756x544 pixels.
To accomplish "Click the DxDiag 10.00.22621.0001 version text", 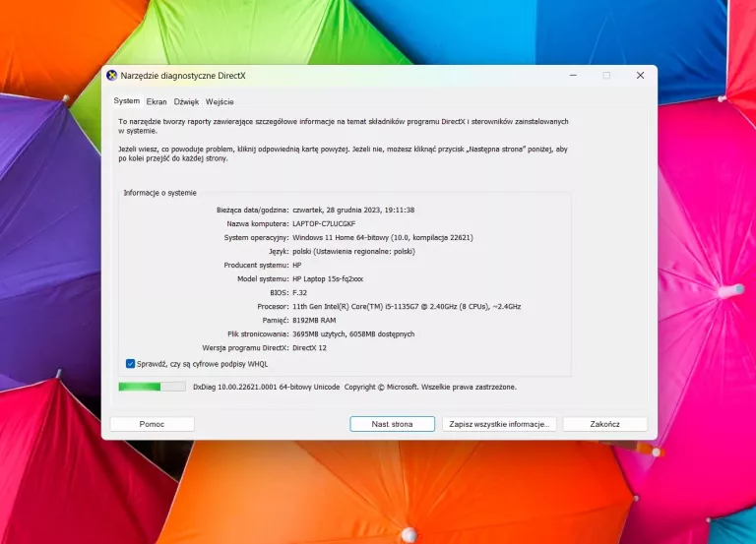I will [266, 387].
